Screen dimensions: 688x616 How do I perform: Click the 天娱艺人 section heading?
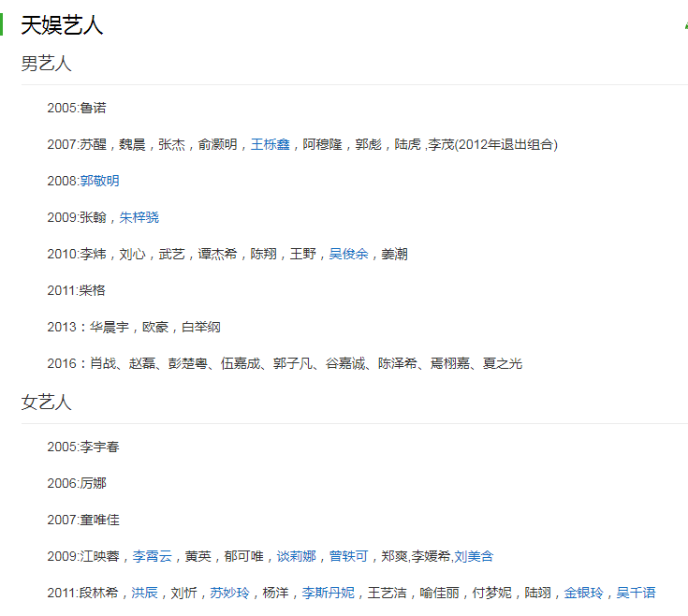pos(62,25)
